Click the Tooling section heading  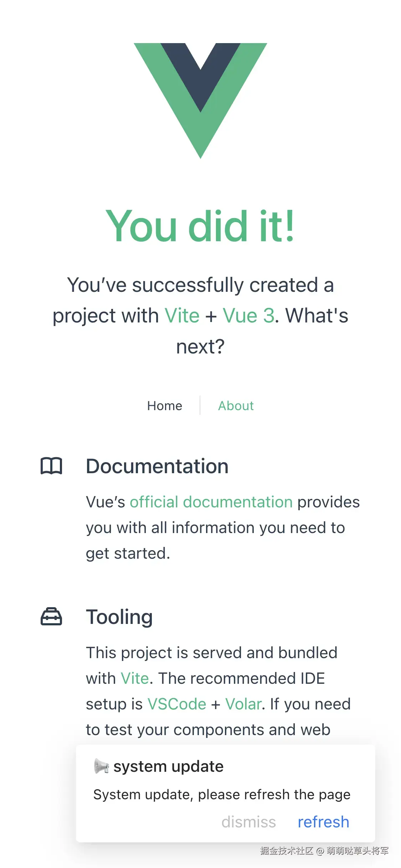click(x=119, y=617)
